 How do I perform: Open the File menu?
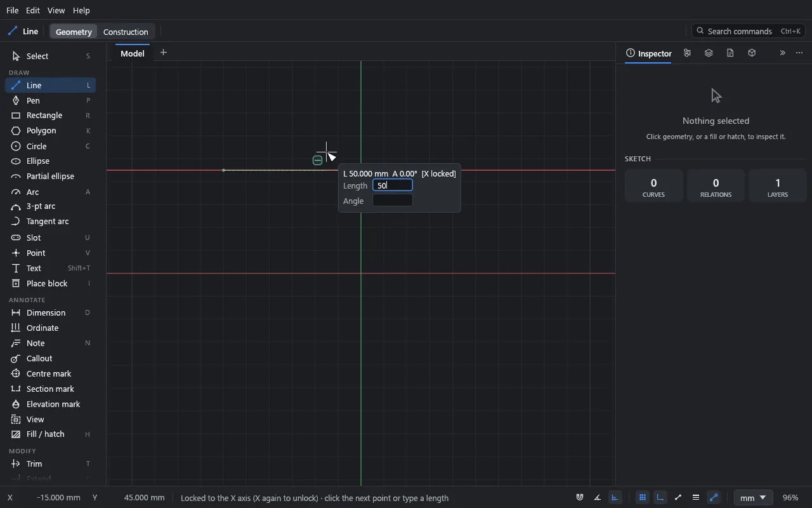tap(13, 10)
